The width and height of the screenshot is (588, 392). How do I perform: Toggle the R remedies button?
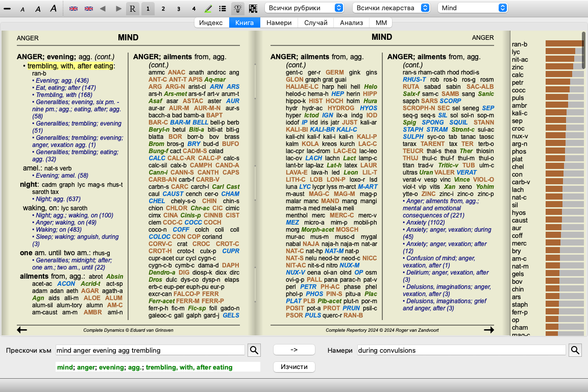tap(133, 8)
